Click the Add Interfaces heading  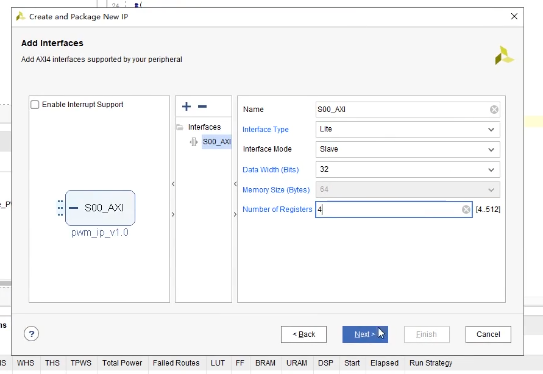(x=52, y=43)
